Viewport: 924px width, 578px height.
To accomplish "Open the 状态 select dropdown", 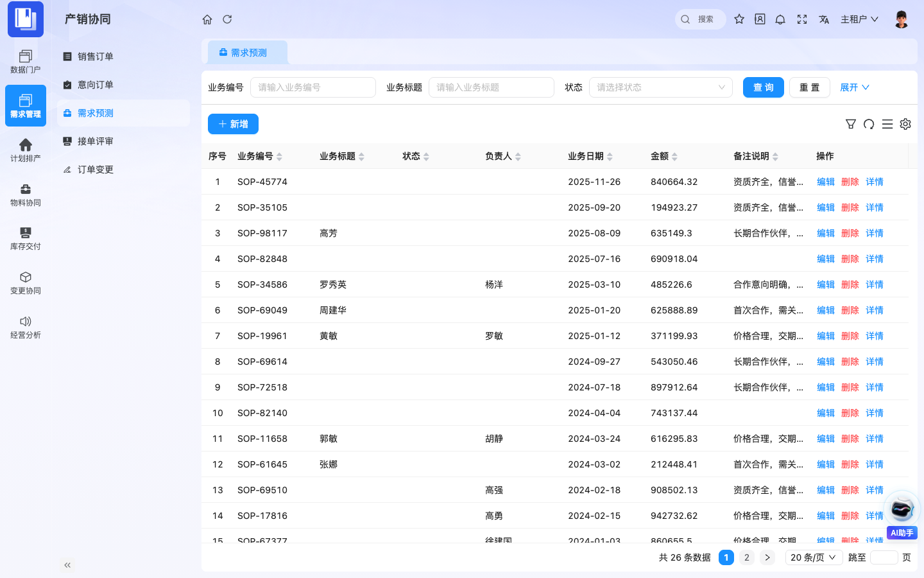I will [x=661, y=87].
